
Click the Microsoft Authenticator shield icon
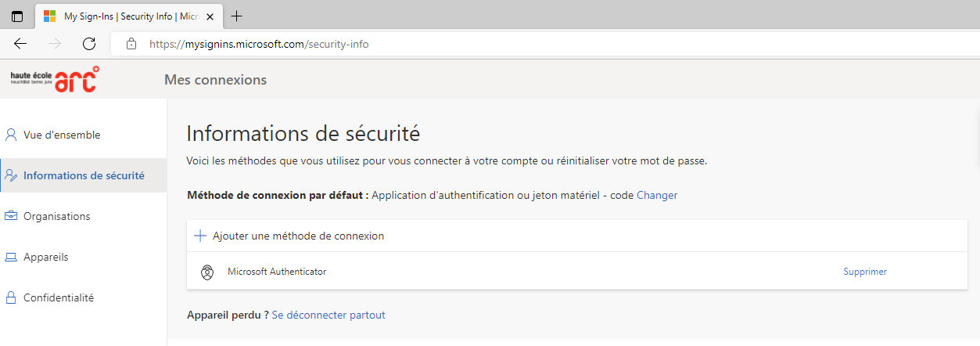tap(207, 272)
